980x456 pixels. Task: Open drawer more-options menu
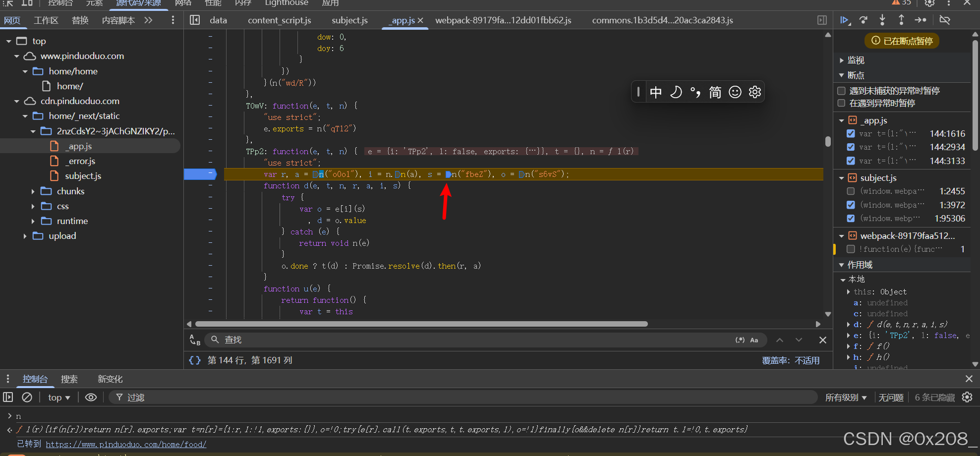click(7, 379)
